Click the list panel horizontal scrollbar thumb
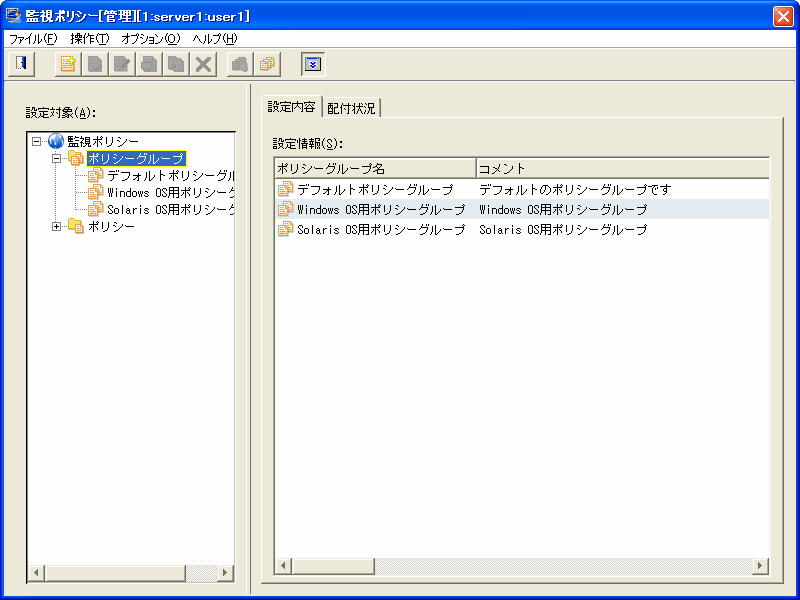Screen dimensions: 800x600 pyautogui.click(x=333, y=565)
